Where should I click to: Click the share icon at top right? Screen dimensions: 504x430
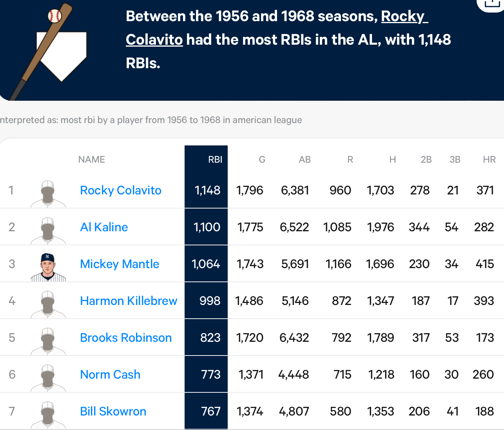490,4
